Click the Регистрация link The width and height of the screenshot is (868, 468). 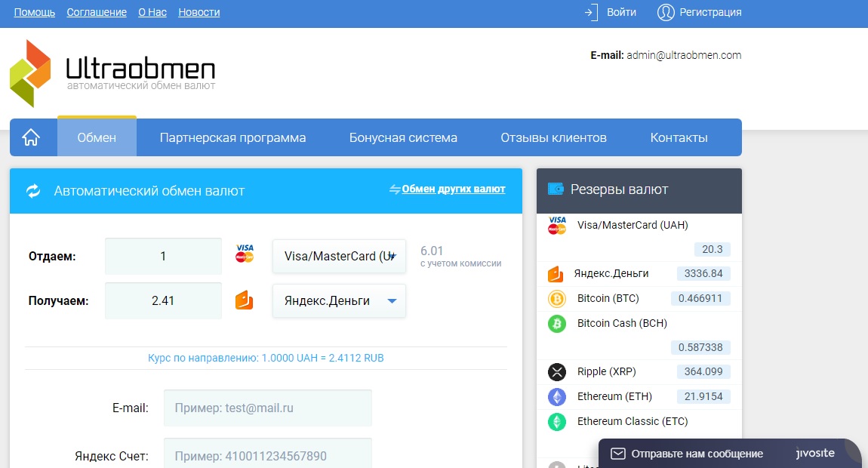click(710, 12)
